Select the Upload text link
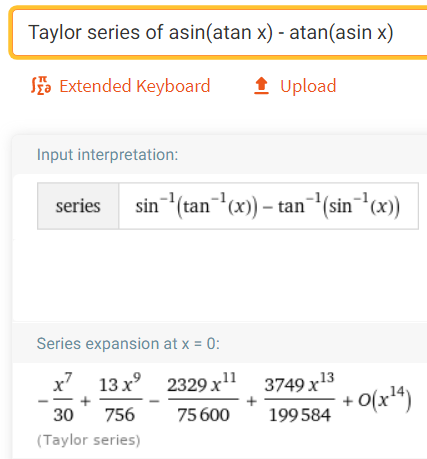The width and height of the screenshot is (427, 459). 308,86
